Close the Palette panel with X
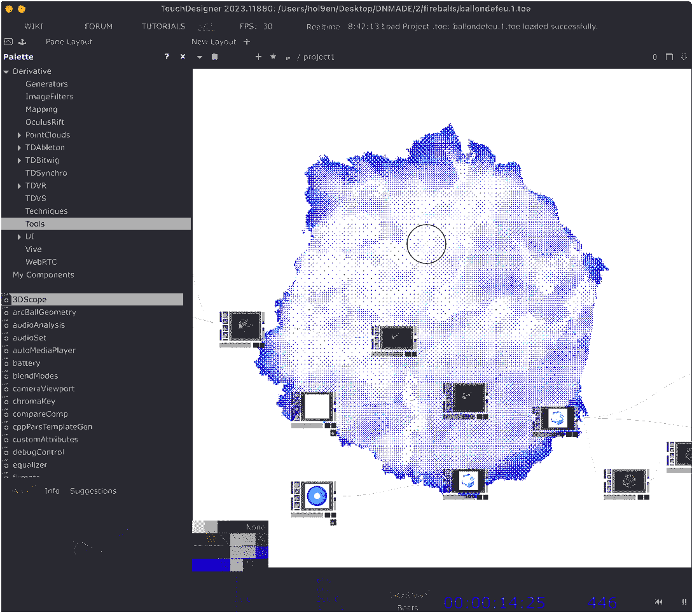 click(183, 57)
